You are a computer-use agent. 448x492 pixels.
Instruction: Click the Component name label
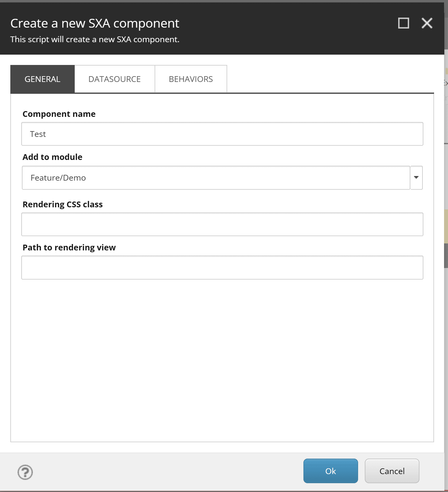(59, 114)
